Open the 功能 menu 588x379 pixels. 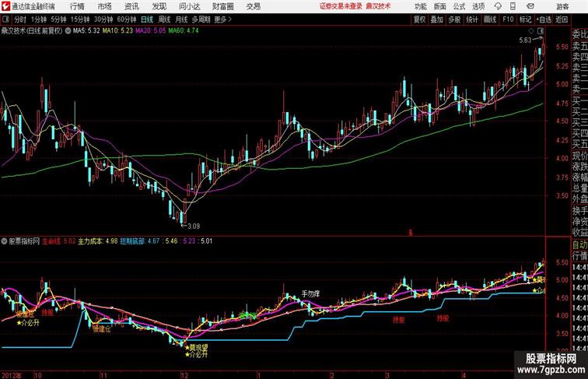[x=420, y=6]
